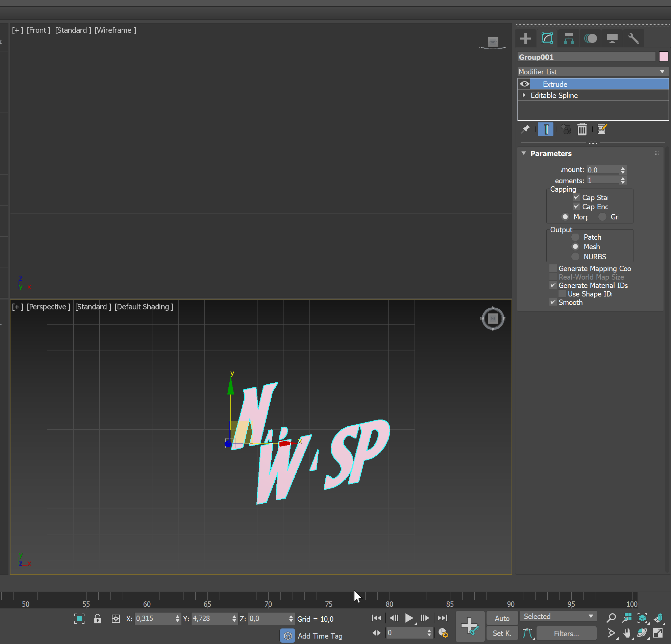The width and height of the screenshot is (671, 644).
Task: Click the Pin Stack icon
Action: coord(525,129)
